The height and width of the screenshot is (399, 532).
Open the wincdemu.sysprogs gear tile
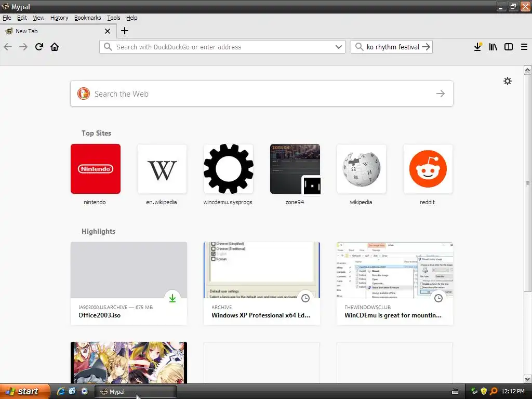(x=229, y=169)
